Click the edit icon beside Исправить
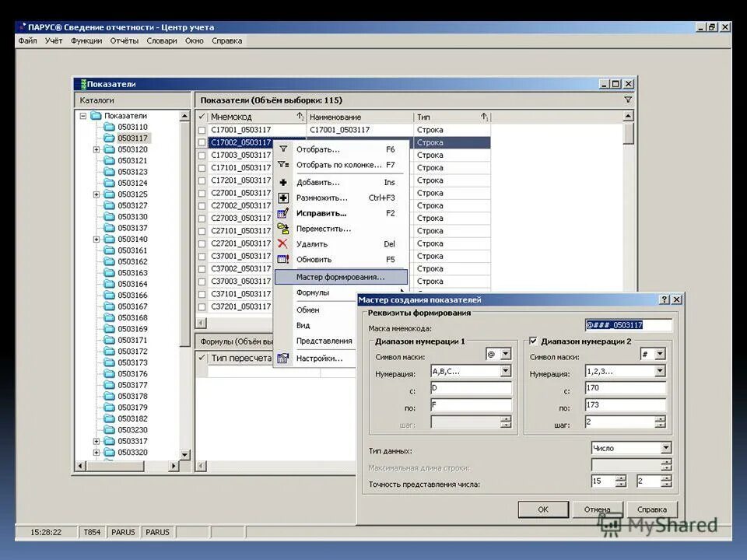The height and width of the screenshot is (560, 747). click(283, 213)
